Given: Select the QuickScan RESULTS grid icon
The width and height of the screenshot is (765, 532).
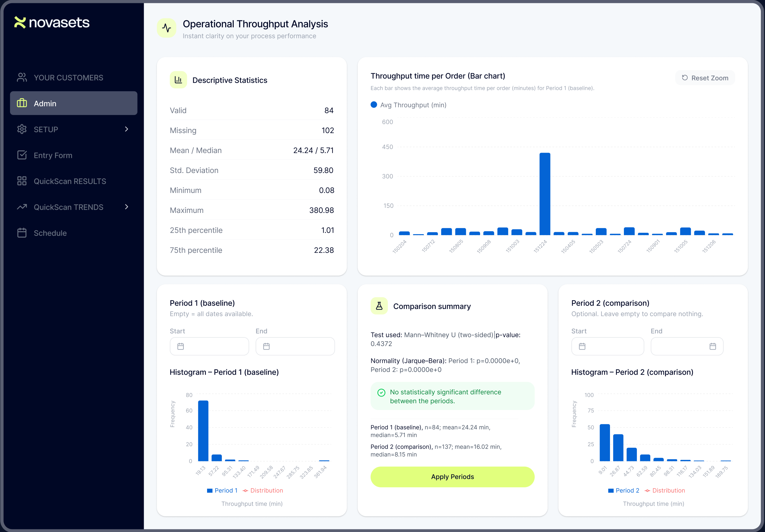Looking at the screenshot, I should click(x=22, y=181).
